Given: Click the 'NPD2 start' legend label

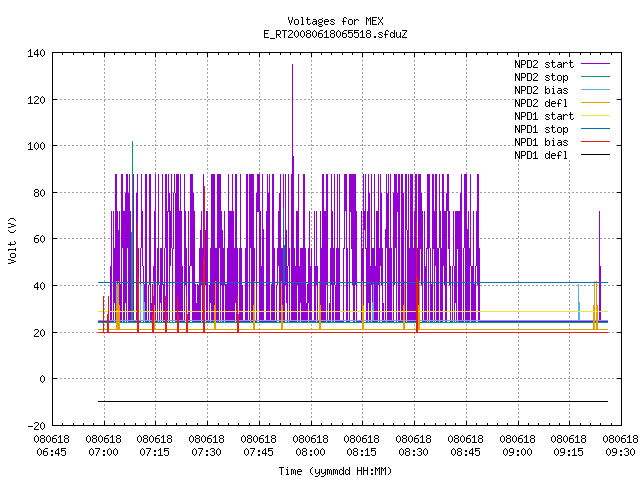Looking at the screenshot, I should click(544, 64).
